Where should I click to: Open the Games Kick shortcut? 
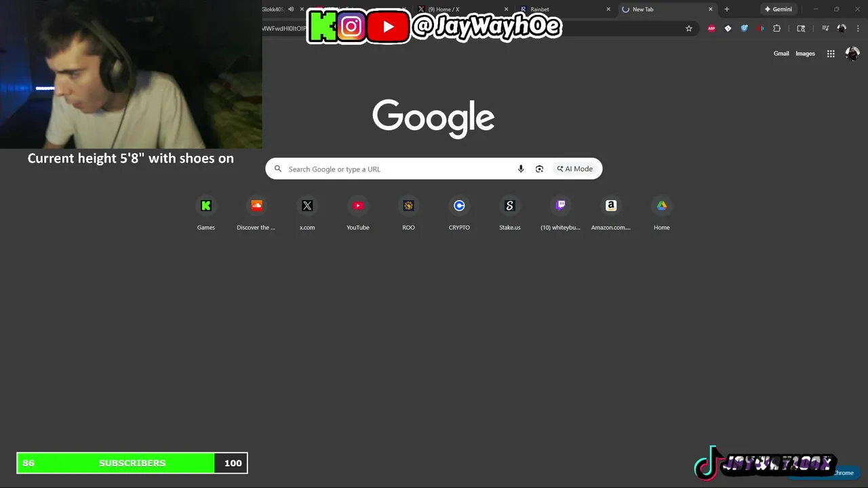[206, 213]
